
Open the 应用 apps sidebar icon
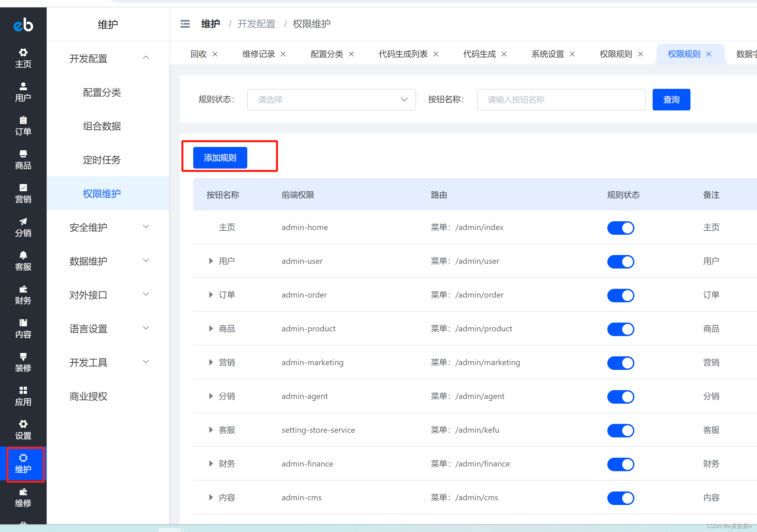point(23,396)
